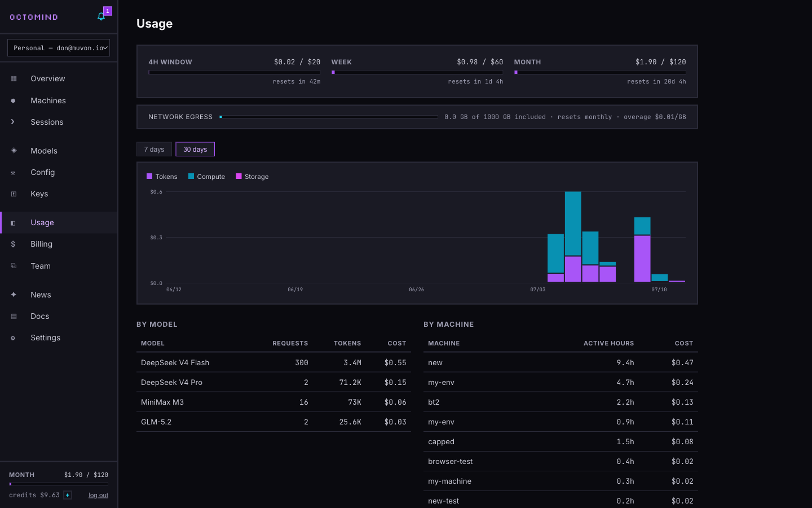The height and width of the screenshot is (508, 812).
Task: Click the Requests column header
Action: [x=290, y=343]
